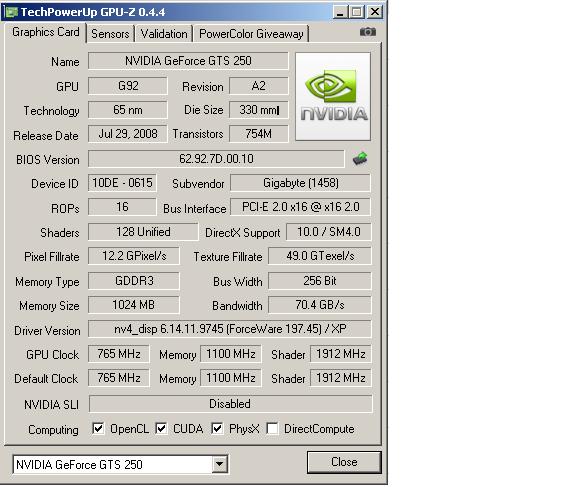
Task: Switch to the Sensors tab
Action: 110,34
